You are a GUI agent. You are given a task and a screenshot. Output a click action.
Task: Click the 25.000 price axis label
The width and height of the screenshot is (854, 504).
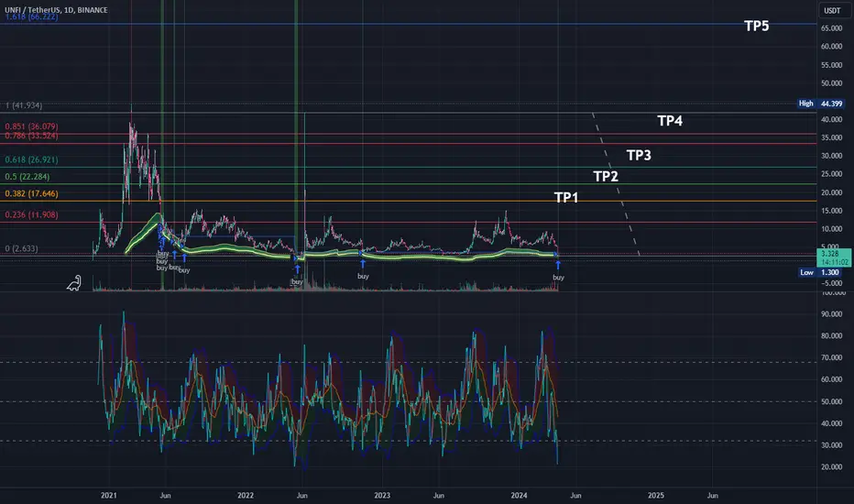click(832, 174)
